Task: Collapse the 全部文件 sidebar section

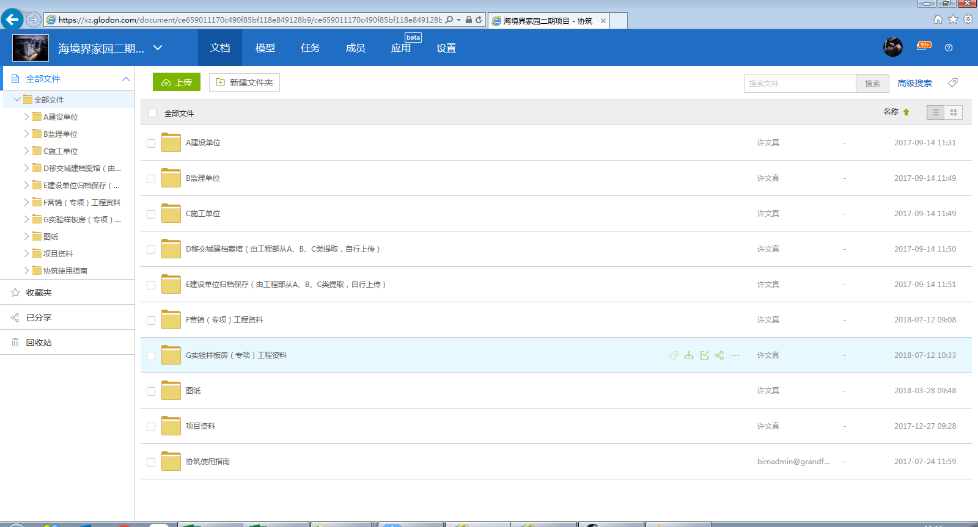Action: coord(125,78)
